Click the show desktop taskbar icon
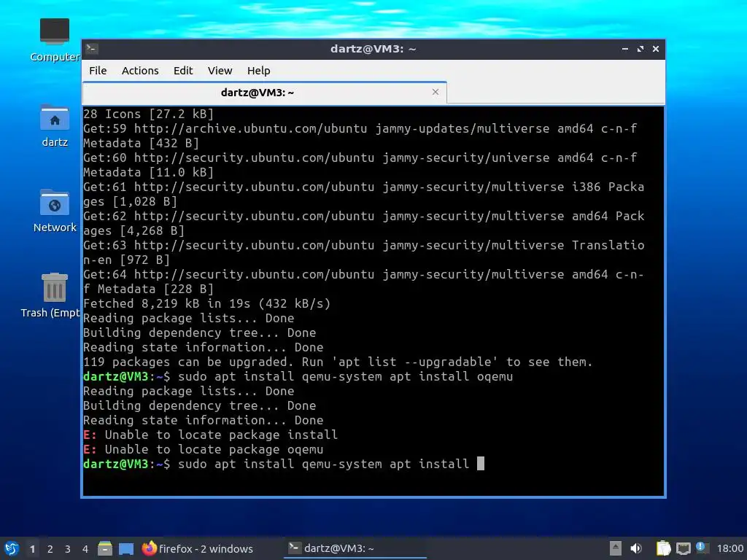The image size is (747, 560). (x=125, y=548)
